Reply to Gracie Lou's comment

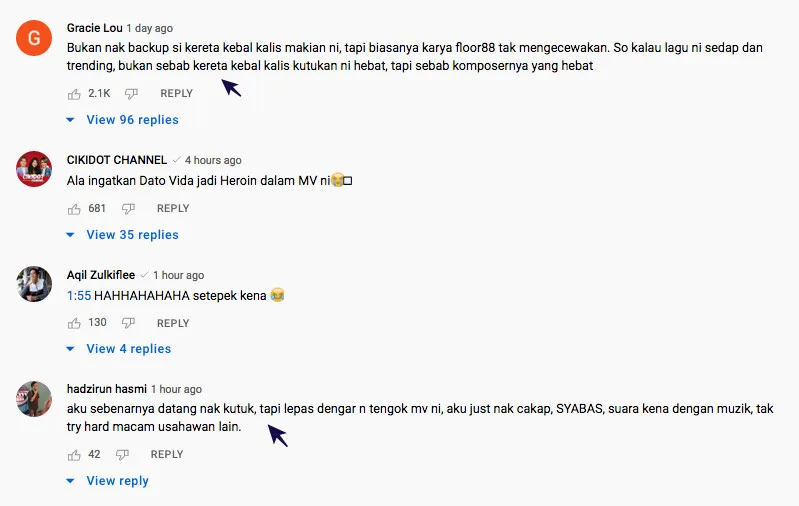pyautogui.click(x=176, y=93)
